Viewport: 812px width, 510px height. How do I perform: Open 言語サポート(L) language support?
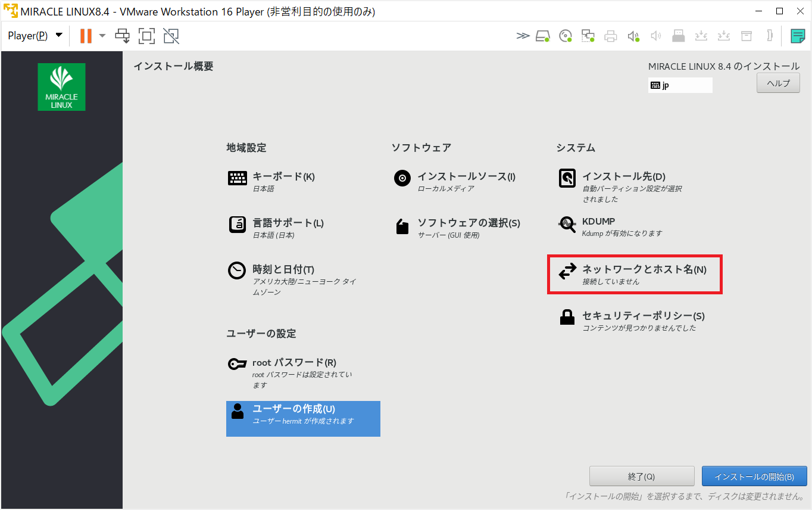click(x=288, y=223)
